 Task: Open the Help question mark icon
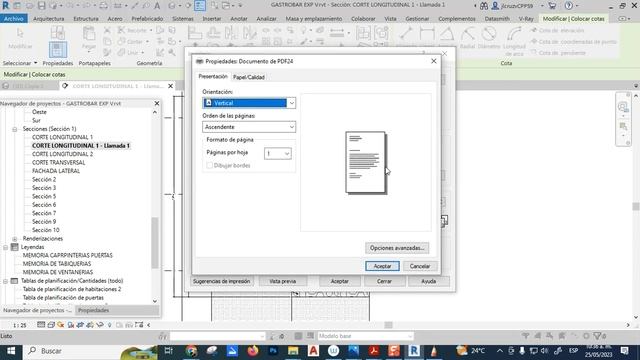[x=569, y=6]
